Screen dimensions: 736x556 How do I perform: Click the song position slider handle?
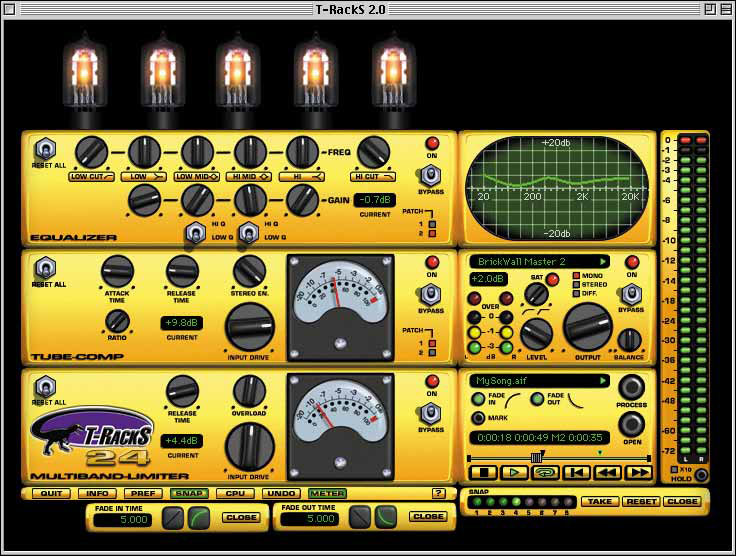[x=537, y=457]
